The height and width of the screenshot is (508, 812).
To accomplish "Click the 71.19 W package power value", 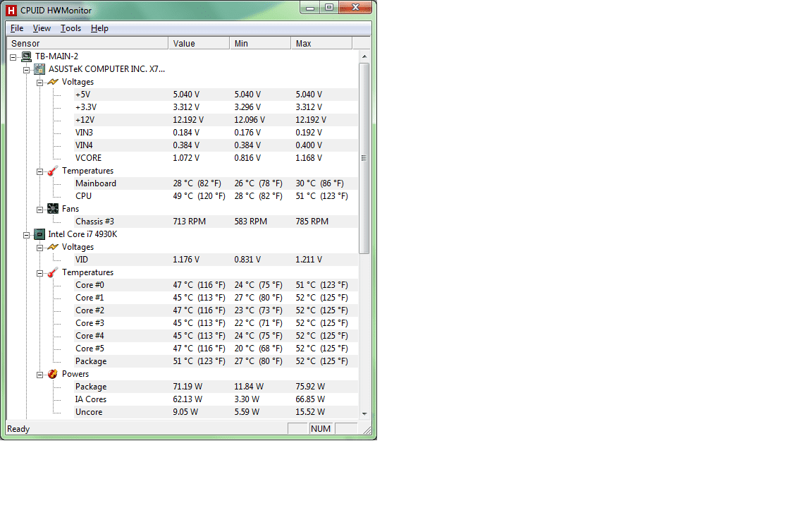I will (187, 387).
